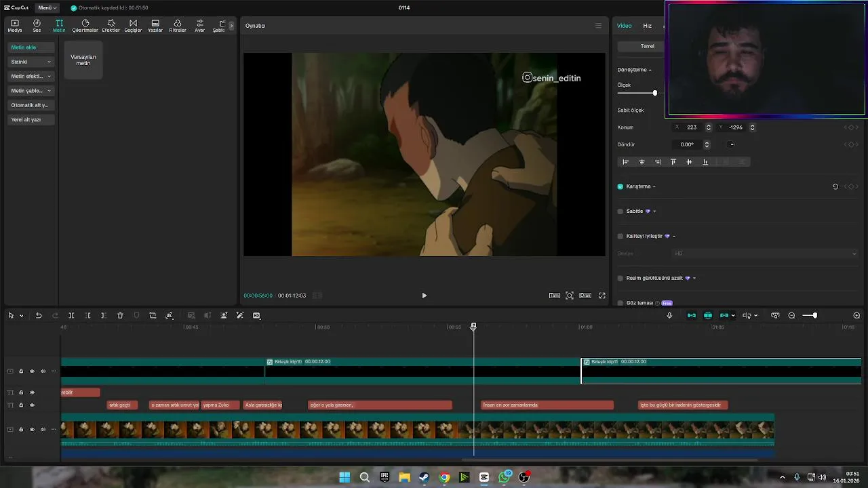This screenshot has width=868, height=488.
Task: Expand the Metin efektleri dropdown
Action: pyautogui.click(x=49, y=77)
